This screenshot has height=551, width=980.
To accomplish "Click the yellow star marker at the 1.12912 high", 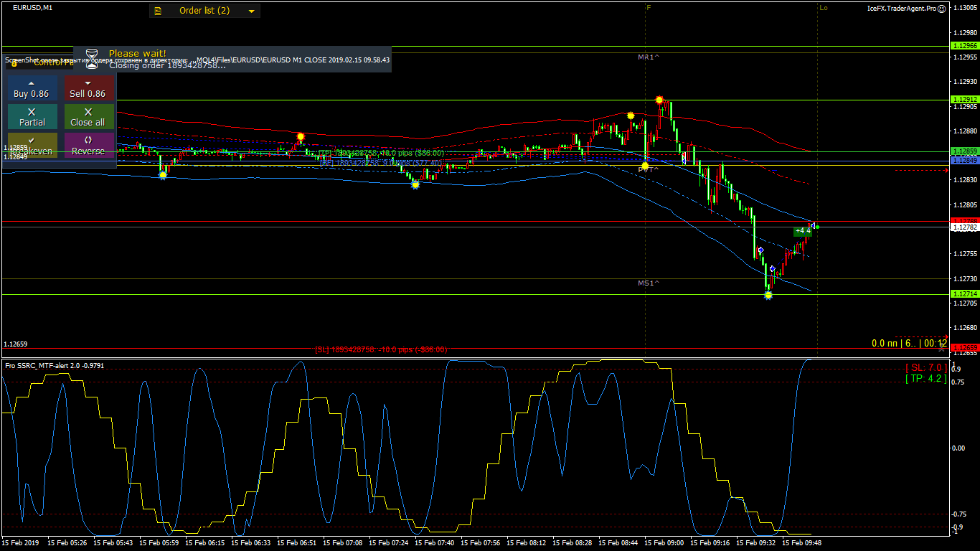I will (x=659, y=100).
